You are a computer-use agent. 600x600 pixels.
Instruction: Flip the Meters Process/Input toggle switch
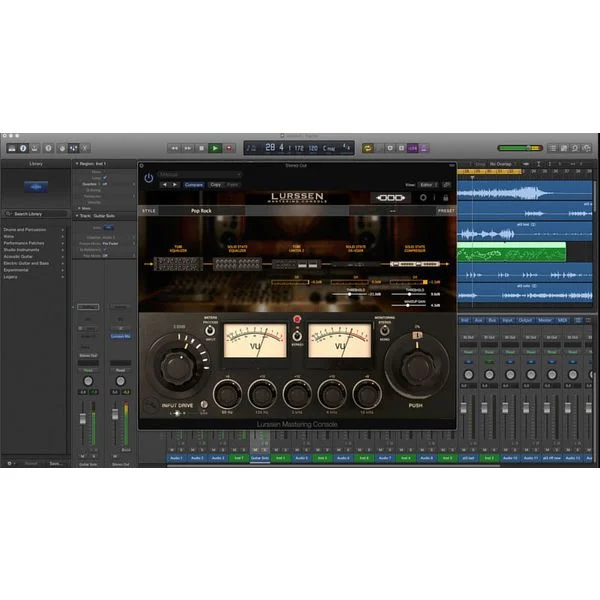[210, 331]
